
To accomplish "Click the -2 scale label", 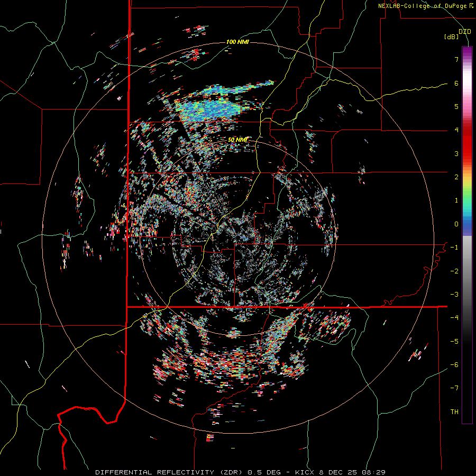I will click(454, 271).
